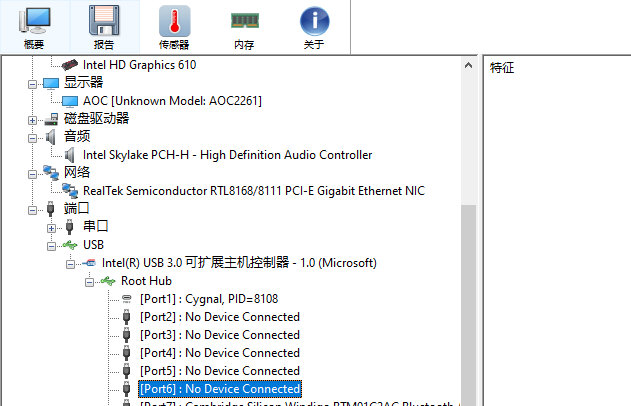Click the 报告 floppy disk report icon
The width and height of the screenshot is (631, 406).
[x=104, y=27]
